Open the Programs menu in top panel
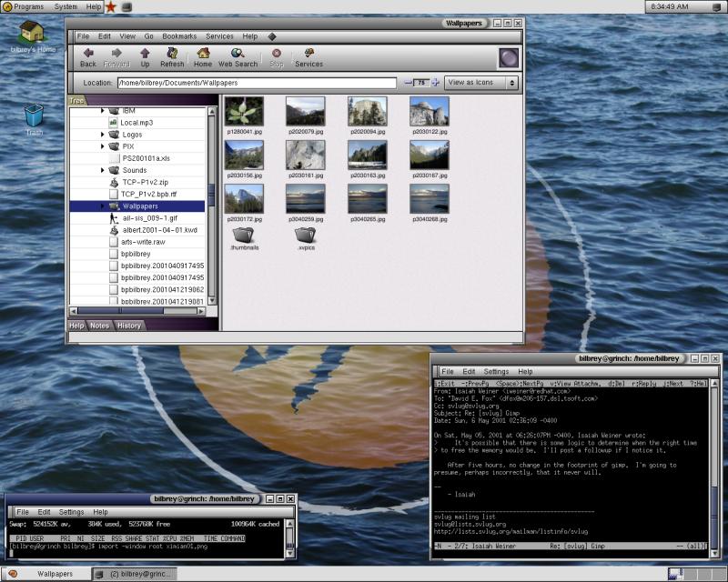 [x=28, y=6]
